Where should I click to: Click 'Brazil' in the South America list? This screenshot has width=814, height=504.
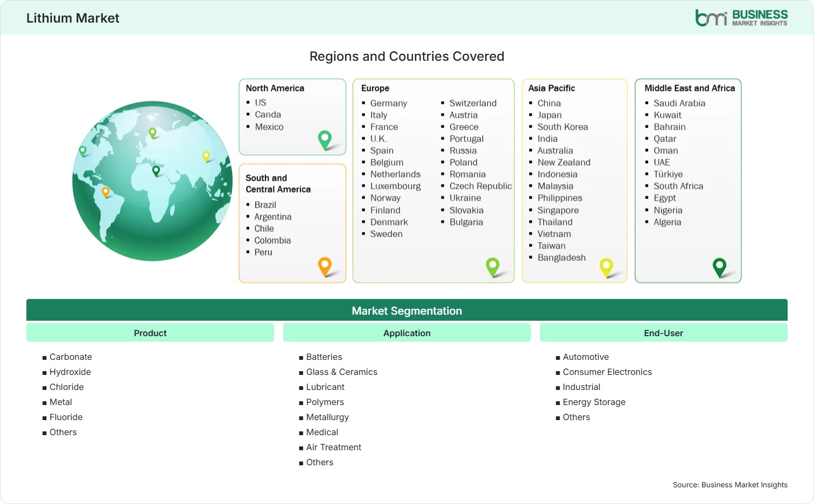click(x=265, y=205)
